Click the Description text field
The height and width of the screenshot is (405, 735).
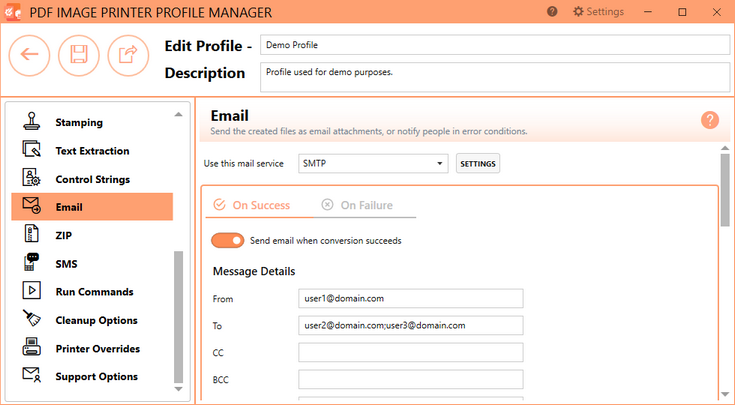pos(495,77)
